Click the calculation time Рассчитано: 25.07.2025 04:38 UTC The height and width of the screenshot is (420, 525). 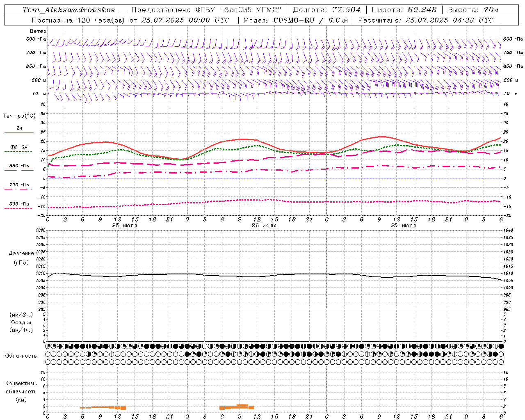pyautogui.click(x=426, y=20)
